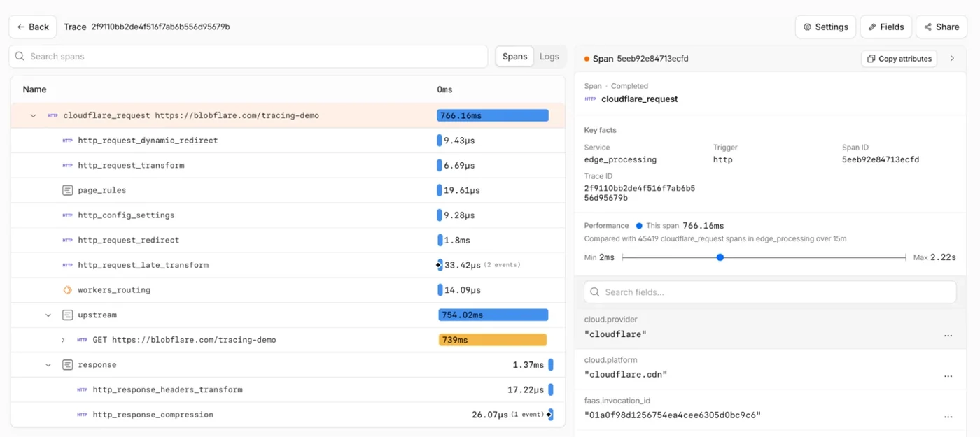This screenshot has height=437, width=980.
Task: Click the page_rules log icon
Action: 68,190
